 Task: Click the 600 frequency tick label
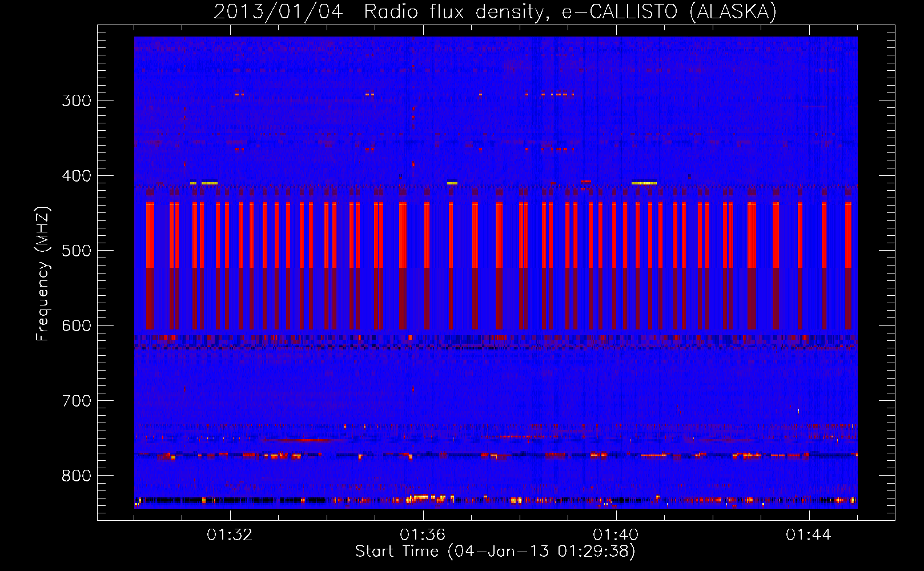pyautogui.click(x=77, y=326)
